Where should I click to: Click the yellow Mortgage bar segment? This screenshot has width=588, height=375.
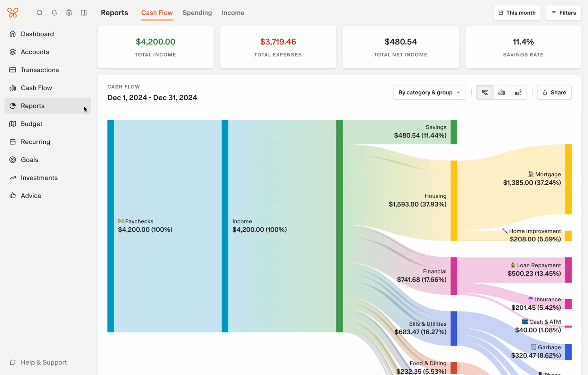pyautogui.click(x=568, y=179)
